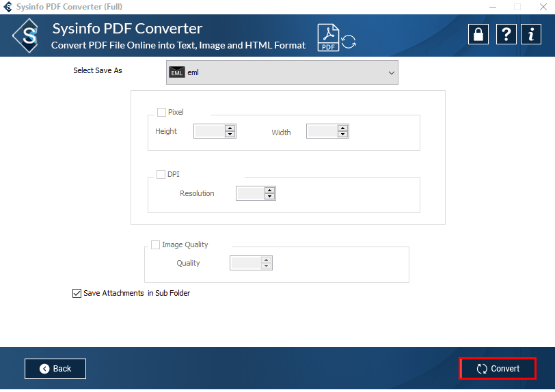
Task: Click the Convert button
Action: click(498, 369)
